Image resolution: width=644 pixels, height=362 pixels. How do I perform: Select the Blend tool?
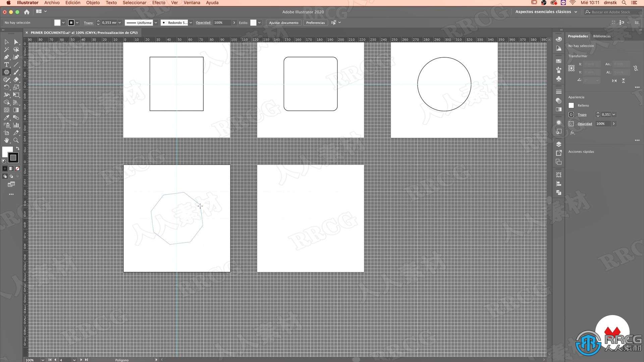16,118
